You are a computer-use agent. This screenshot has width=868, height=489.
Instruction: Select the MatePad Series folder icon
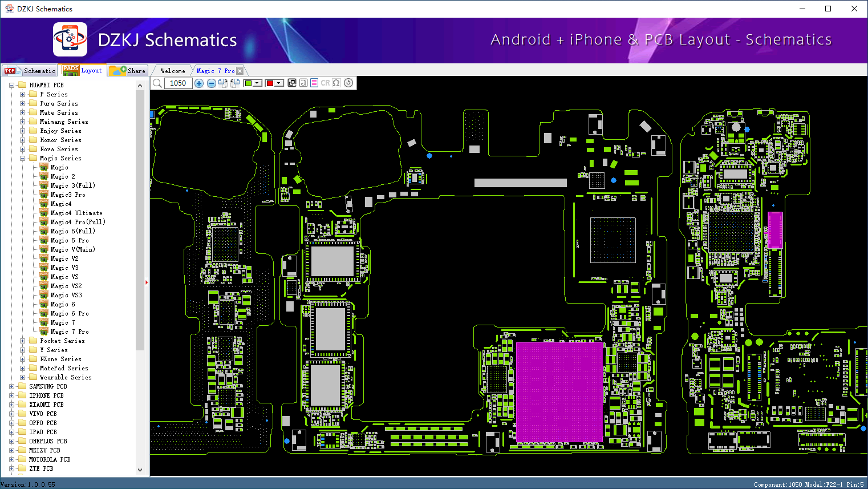[x=33, y=368]
